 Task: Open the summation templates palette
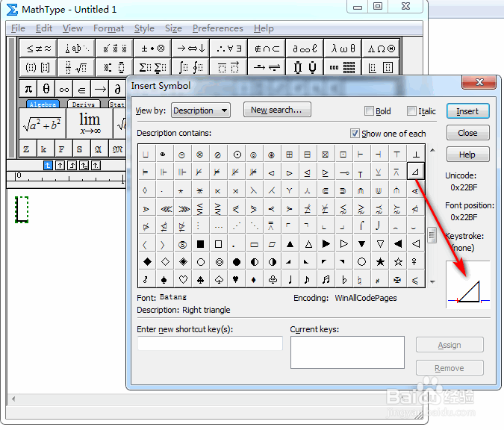152,67
